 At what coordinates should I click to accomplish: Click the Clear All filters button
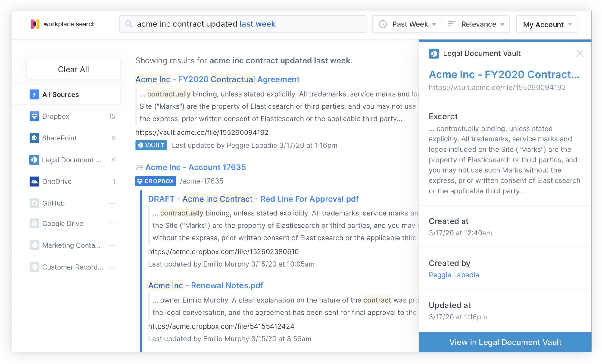[73, 69]
